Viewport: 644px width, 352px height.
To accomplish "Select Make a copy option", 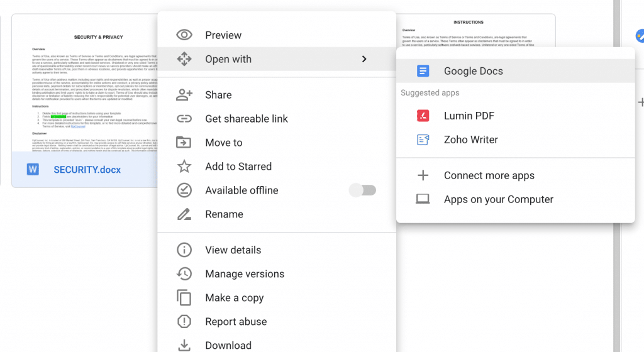I will [234, 298].
